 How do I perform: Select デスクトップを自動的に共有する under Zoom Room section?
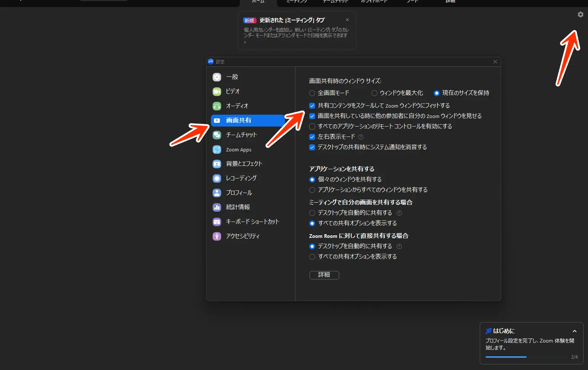click(312, 246)
